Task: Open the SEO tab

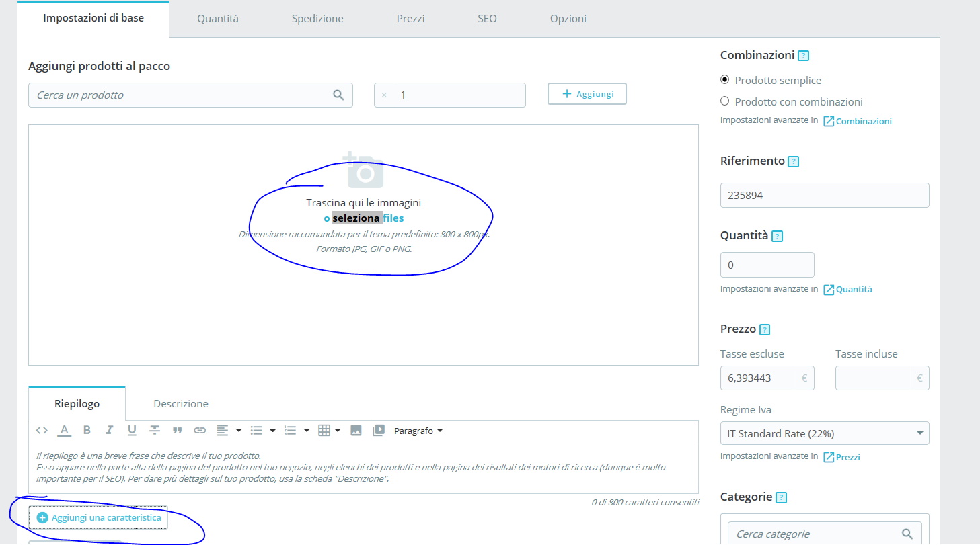Action: (487, 19)
